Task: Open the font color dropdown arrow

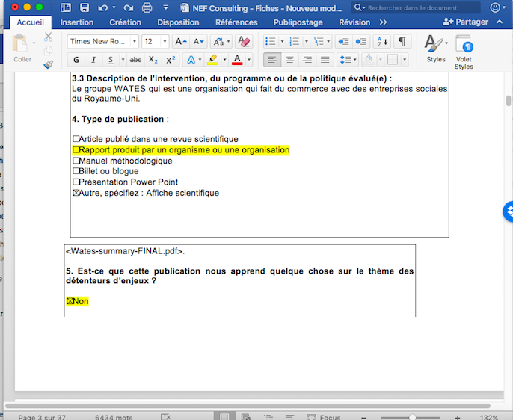Action: (249, 60)
